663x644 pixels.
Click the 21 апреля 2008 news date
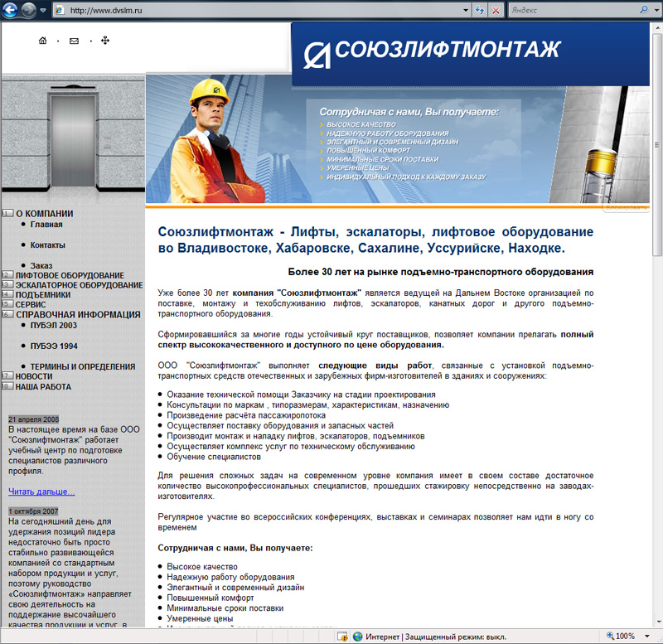(33, 419)
